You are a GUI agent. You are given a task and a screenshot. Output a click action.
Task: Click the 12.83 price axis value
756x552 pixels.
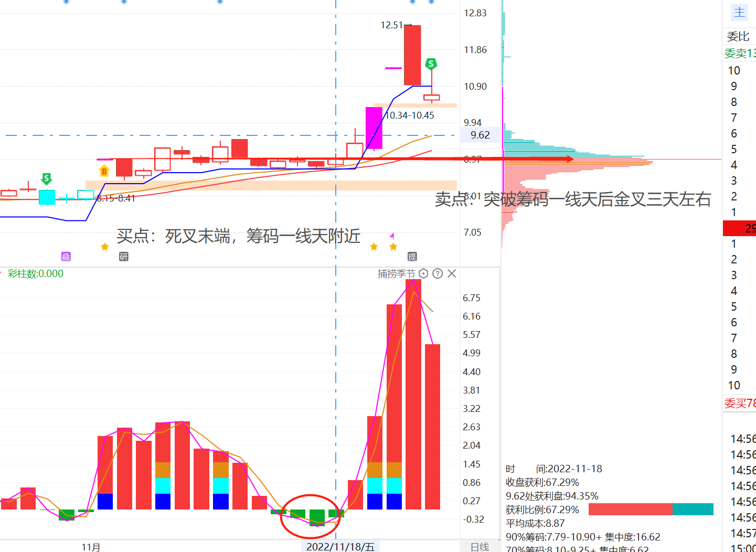tap(475, 13)
